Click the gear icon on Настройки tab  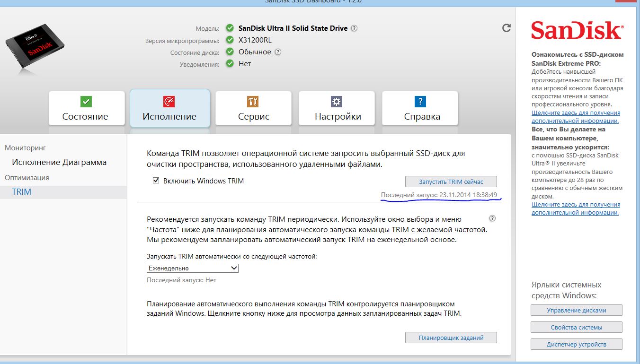pyautogui.click(x=336, y=101)
